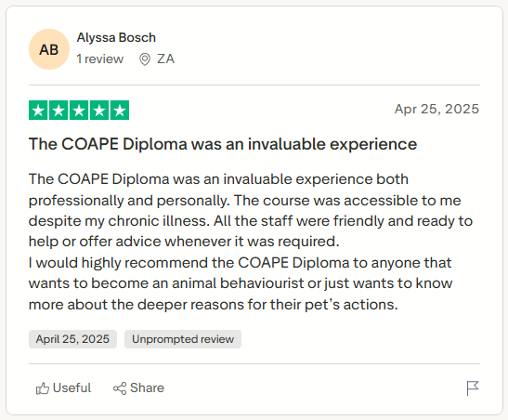Click the AB avatar circle
This screenshot has width=508, height=420.
click(49, 49)
